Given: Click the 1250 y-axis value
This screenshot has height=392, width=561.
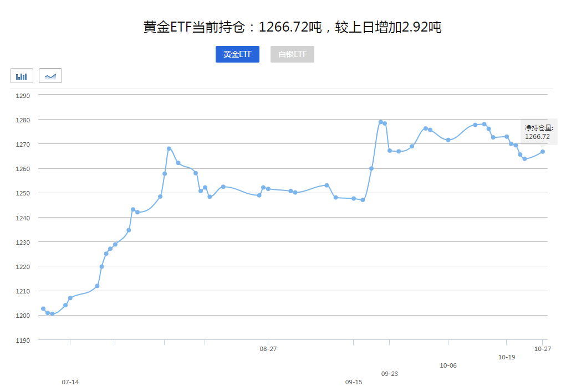Looking at the screenshot, I should (23, 193).
